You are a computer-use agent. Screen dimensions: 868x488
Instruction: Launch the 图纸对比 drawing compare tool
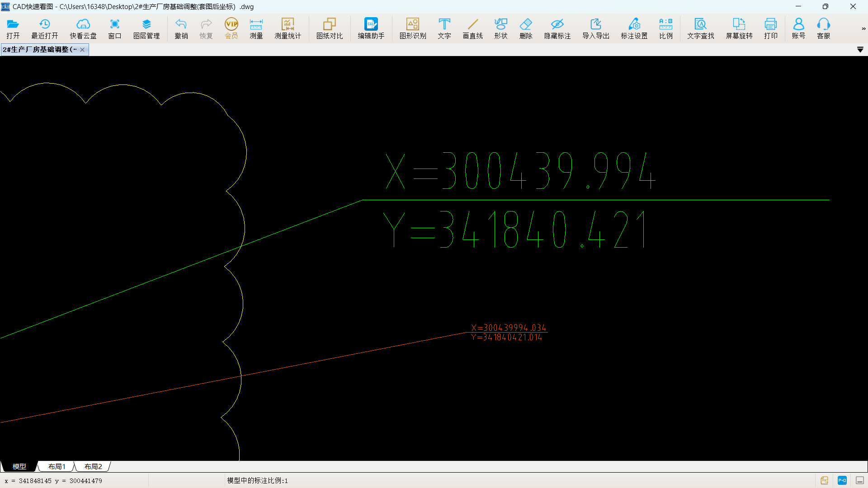[330, 28]
